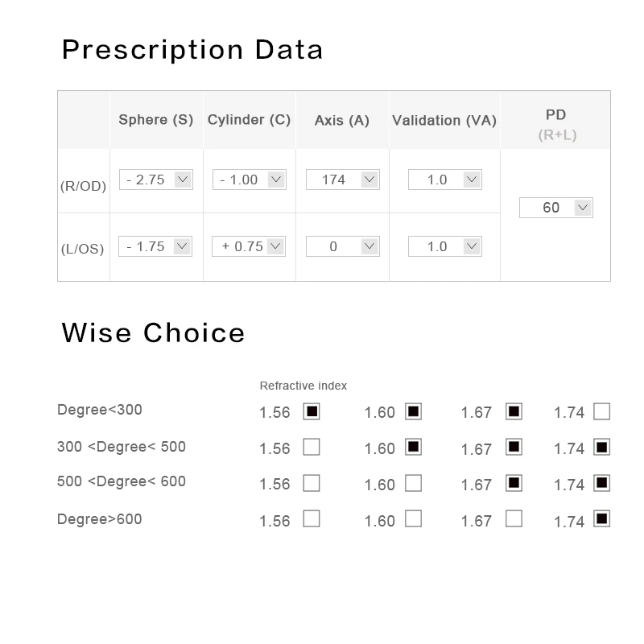Expand the PD dropdown showing 60
Viewport: 644px width, 644px height.
(556, 208)
